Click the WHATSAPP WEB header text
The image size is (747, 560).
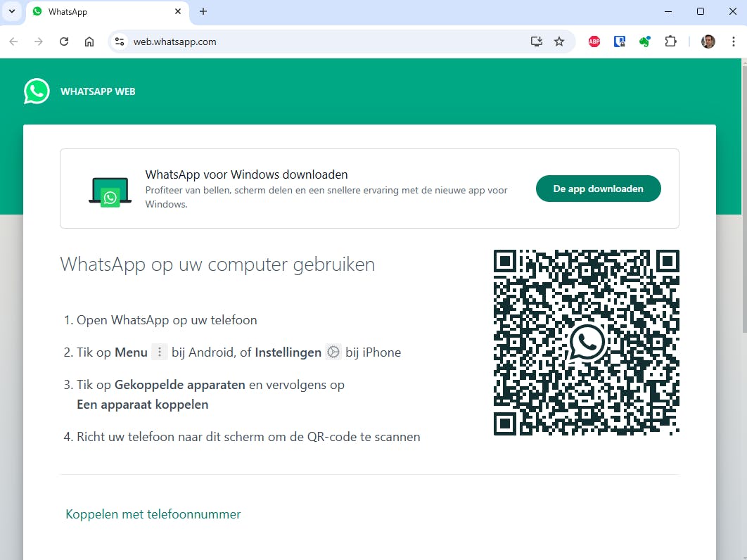(98, 91)
